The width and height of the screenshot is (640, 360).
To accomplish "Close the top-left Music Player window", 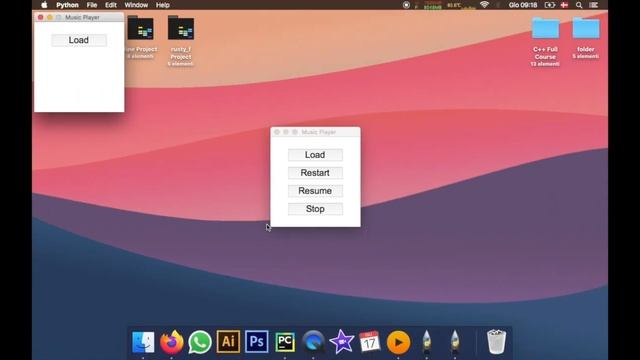I will 40,17.
